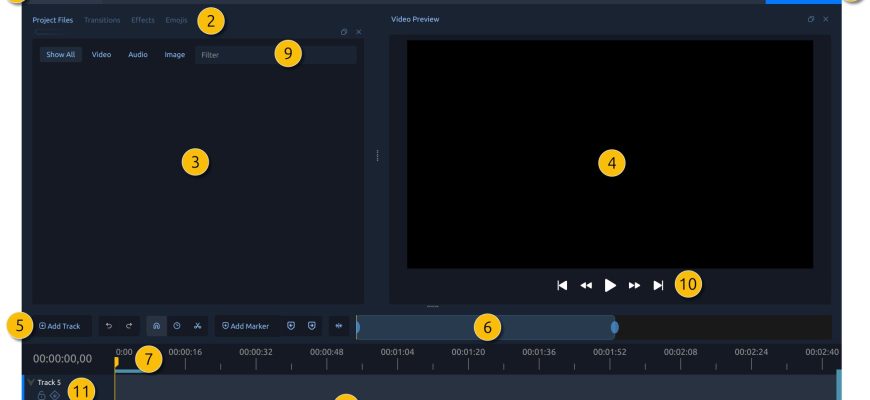
Task: Switch to the Project Files tab
Action: 52,20
